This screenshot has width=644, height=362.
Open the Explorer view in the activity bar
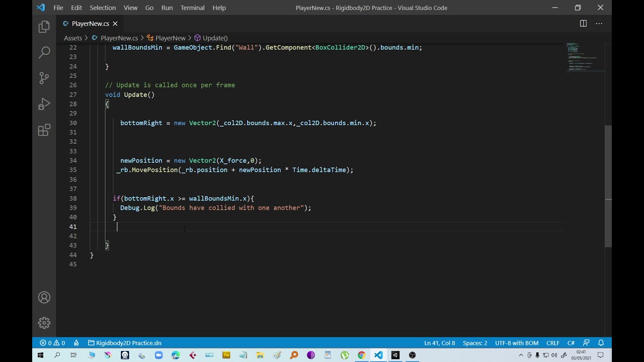click(44, 26)
